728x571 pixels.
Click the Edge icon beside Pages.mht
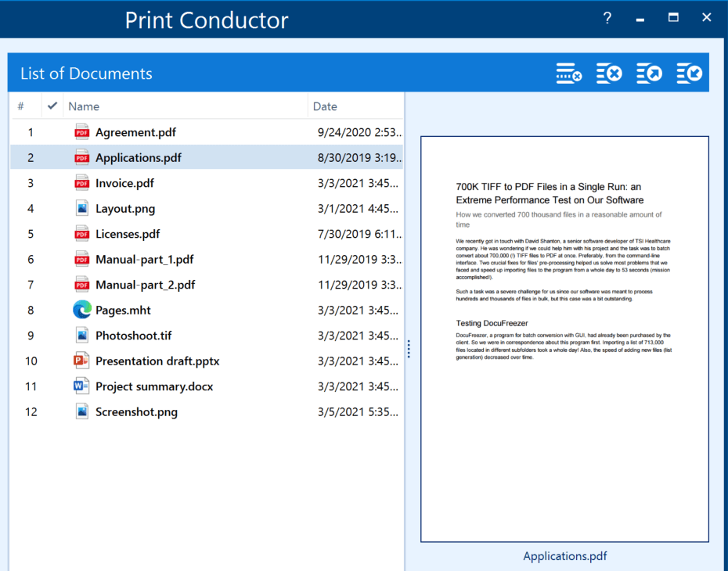click(82, 310)
